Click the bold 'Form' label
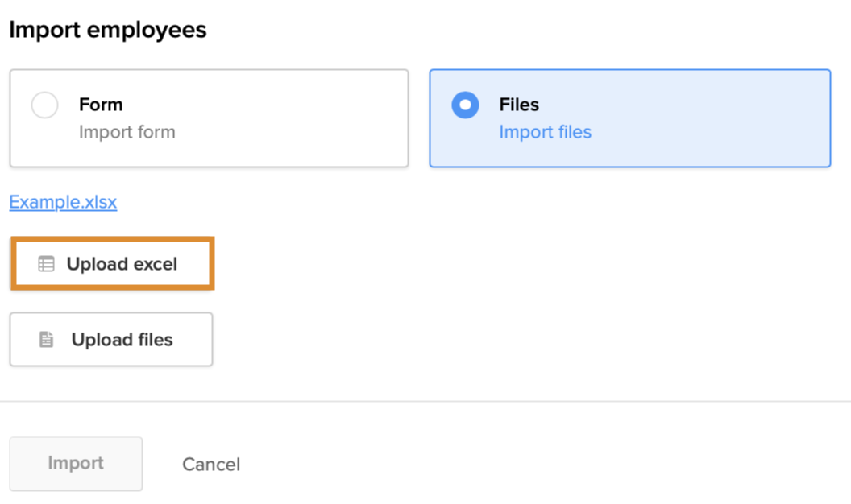Viewport: 851px width, 504px height. pyautogui.click(x=101, y=105)
